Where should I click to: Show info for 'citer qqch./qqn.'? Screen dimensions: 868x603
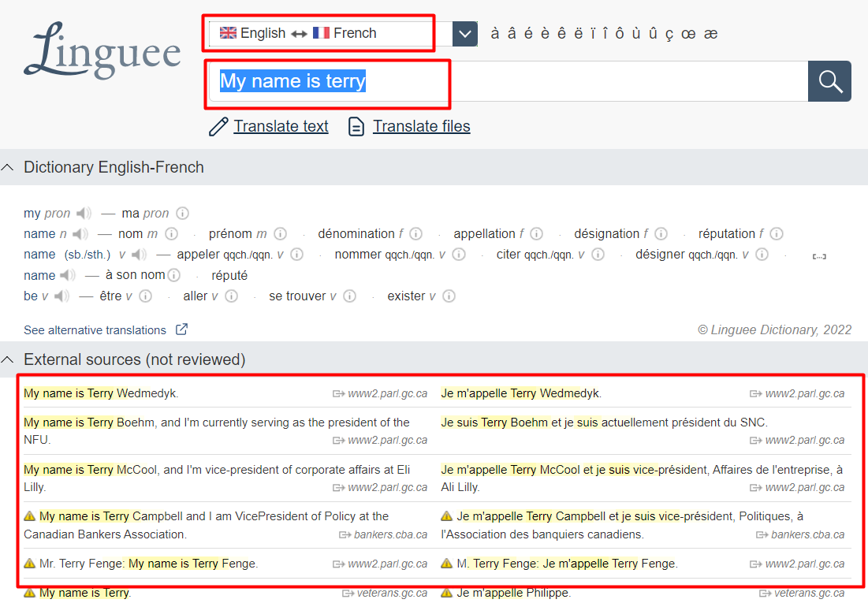pyautogui.click(x=598, y=254)
